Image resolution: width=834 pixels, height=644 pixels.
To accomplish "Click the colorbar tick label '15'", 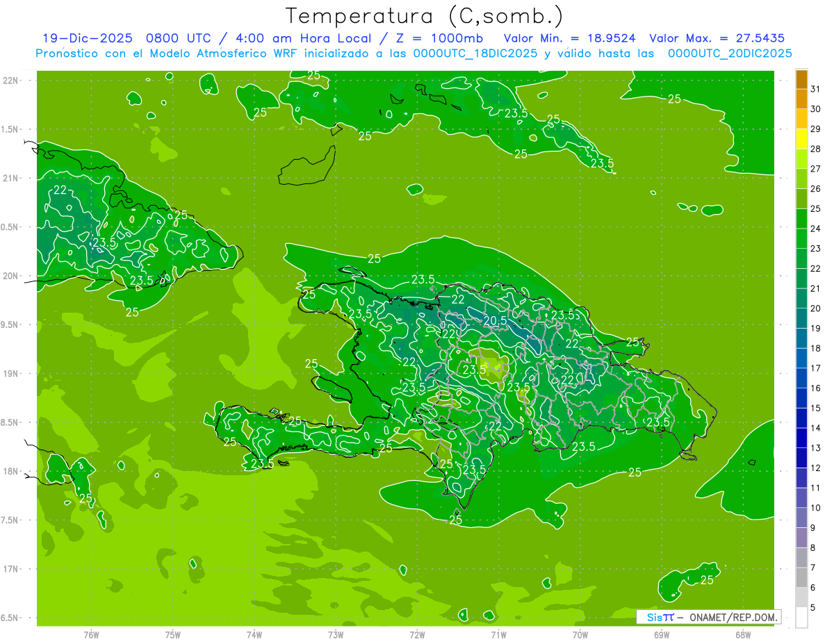I will point(816,408).
